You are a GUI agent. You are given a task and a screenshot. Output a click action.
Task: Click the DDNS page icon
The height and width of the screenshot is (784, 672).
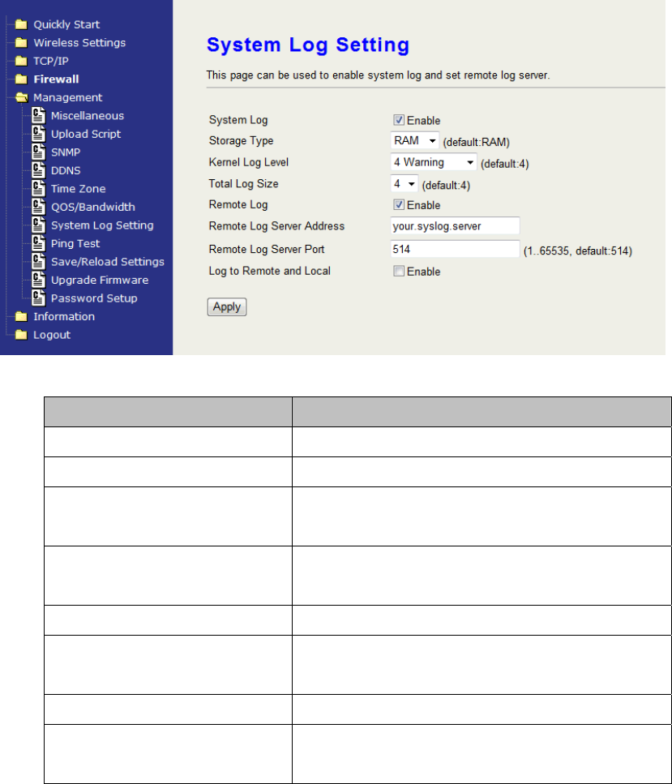click(38, 170)
